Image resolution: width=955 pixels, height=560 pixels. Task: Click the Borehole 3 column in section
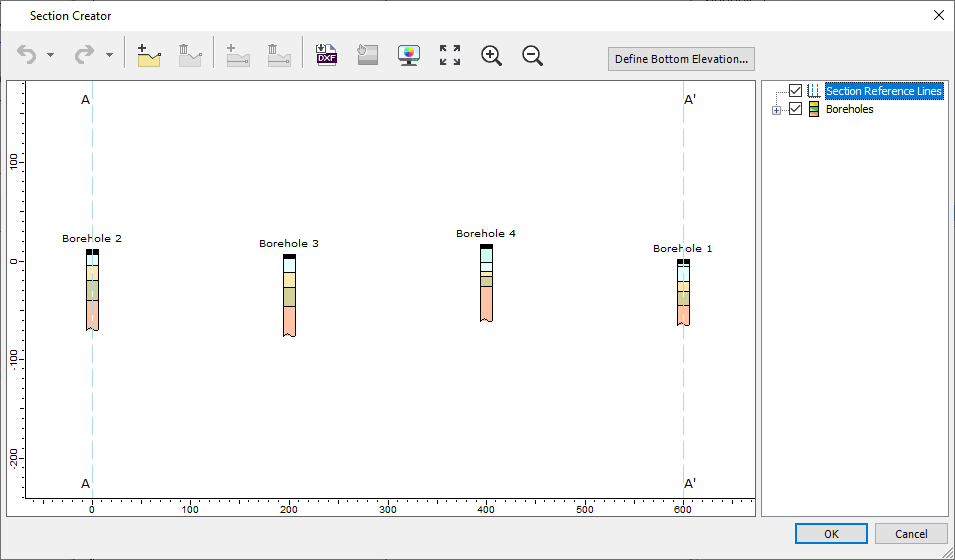click(x=289, y=296)
